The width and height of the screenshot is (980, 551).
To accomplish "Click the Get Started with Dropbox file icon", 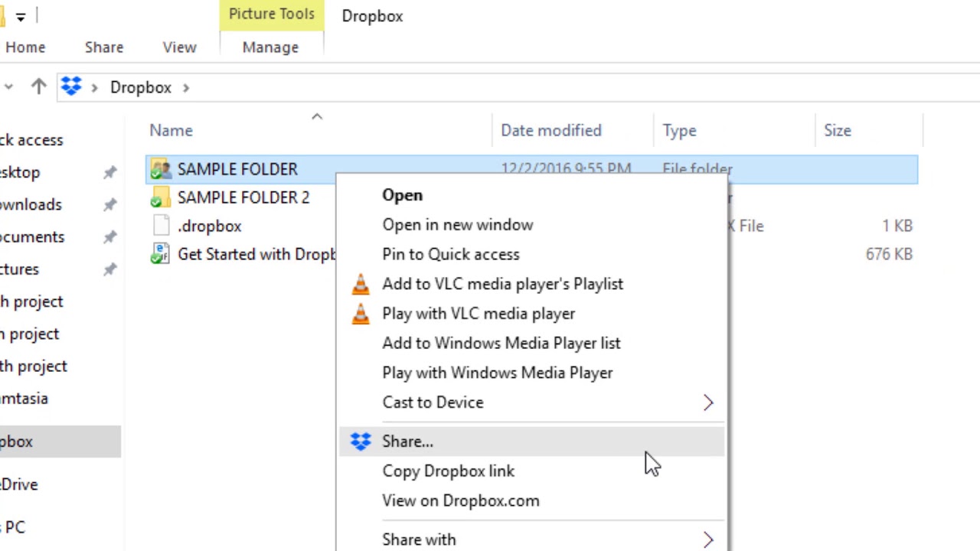I will coord(160,254).
